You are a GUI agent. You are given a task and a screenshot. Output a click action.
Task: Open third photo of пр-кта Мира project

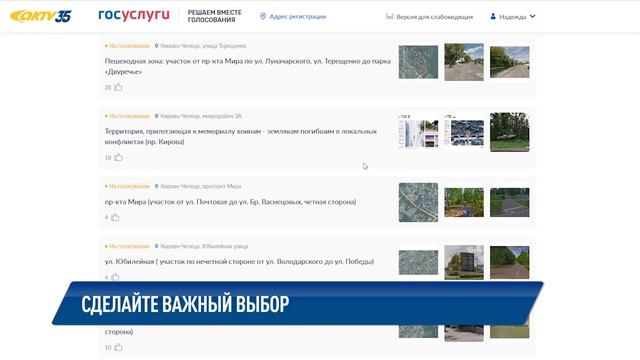(510, 202)
